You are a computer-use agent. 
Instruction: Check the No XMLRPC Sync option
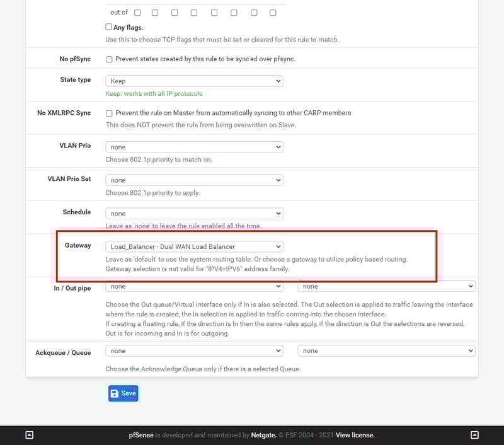pos(109,113)
